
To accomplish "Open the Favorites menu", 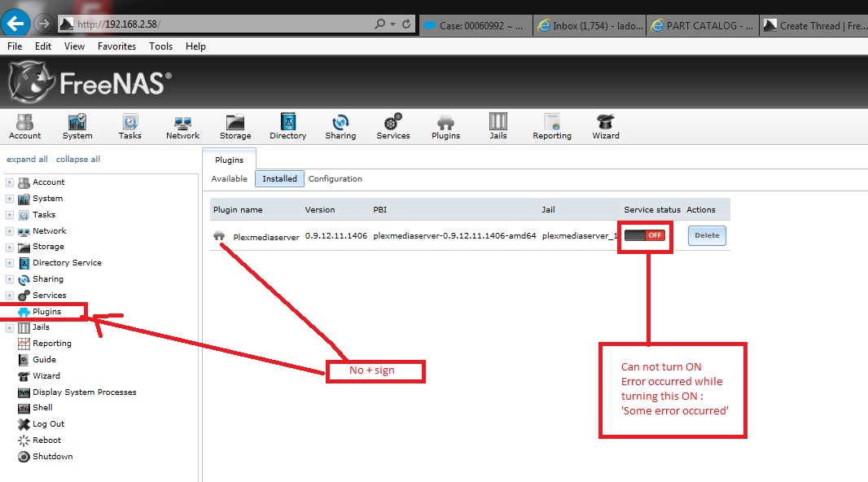I will pos(116,46).
